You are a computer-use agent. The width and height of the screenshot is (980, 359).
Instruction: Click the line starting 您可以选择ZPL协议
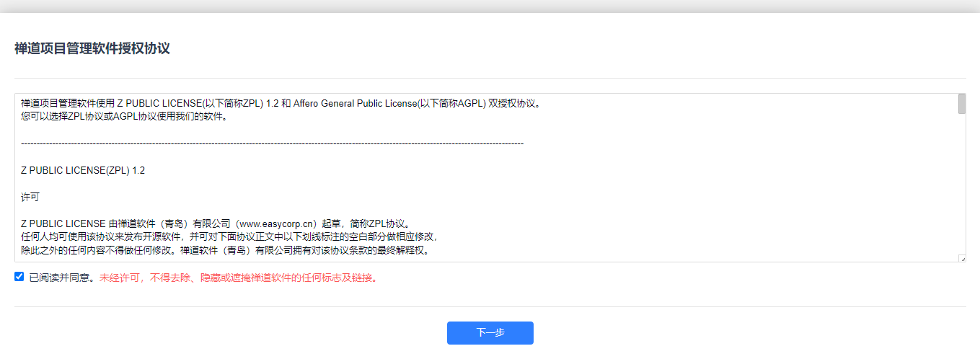click(x=124, y=117)
